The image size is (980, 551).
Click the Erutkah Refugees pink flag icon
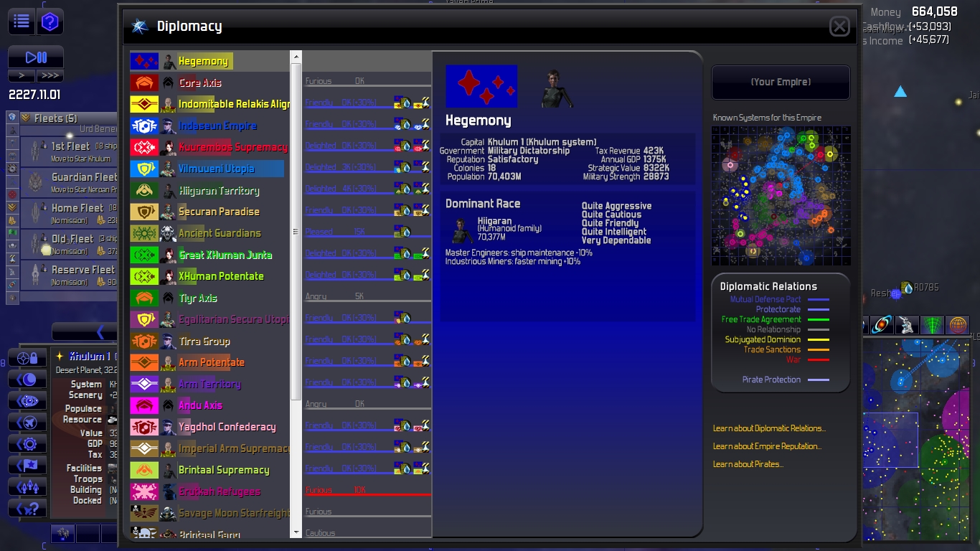click(144, 492)
